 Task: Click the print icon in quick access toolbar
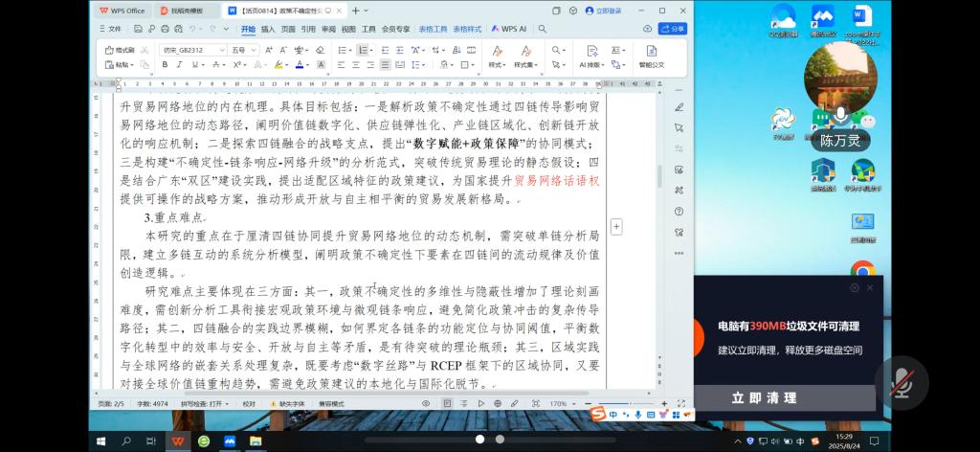(x=164, y=29)
